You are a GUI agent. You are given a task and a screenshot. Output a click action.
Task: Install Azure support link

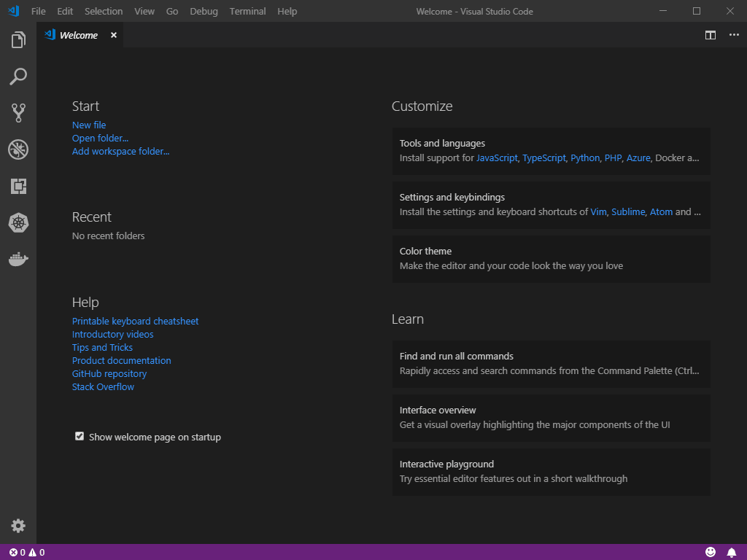tap(638, 158)
